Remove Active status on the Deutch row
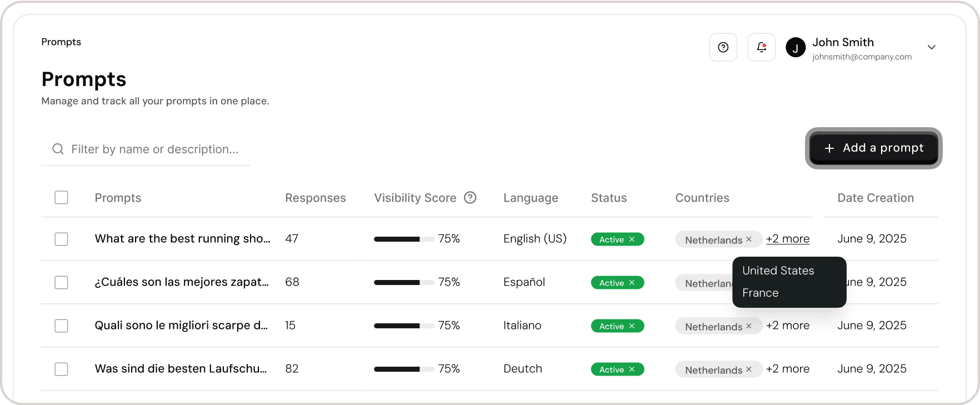The height and width of the screenshot is (405, 980). [632, 369]
